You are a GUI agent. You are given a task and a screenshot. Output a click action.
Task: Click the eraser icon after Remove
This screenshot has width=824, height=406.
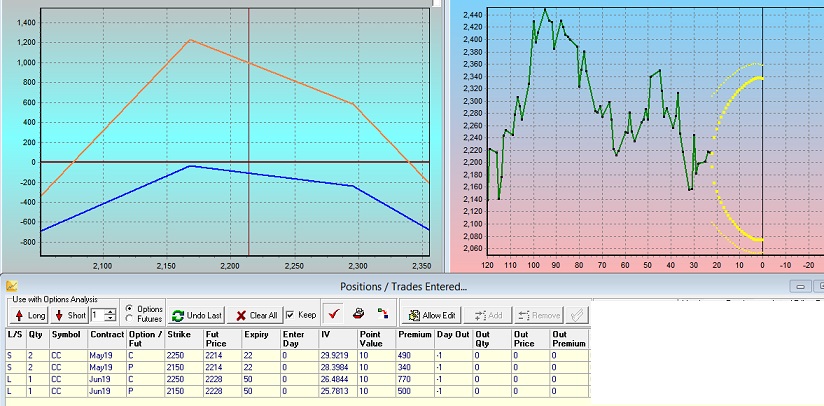pos(577,315)
